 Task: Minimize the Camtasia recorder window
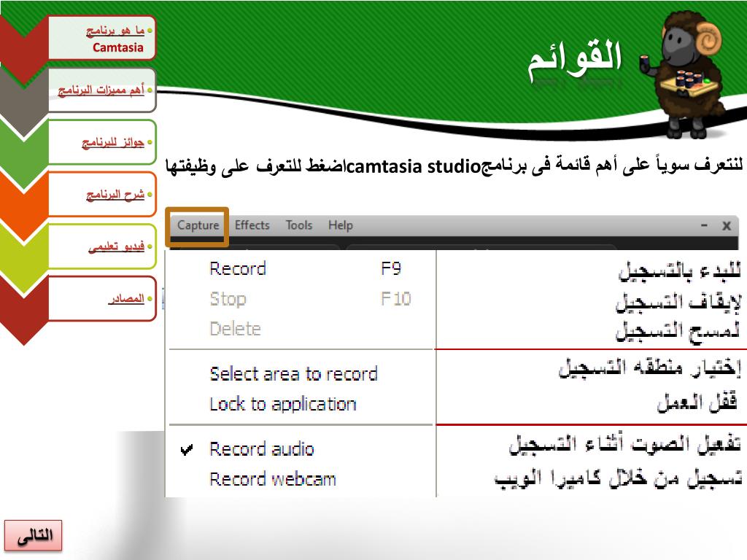pos(704,225)
